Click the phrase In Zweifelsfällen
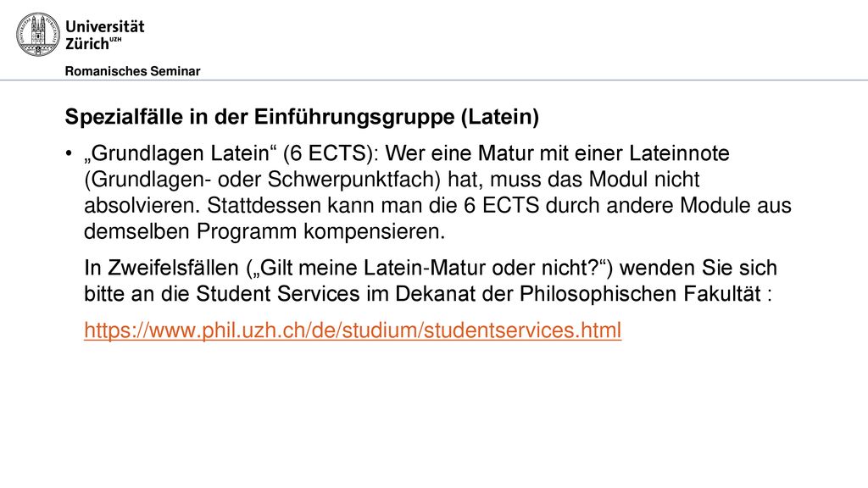The width and height of the screenshot is (868, 488). tap(161, 268)
